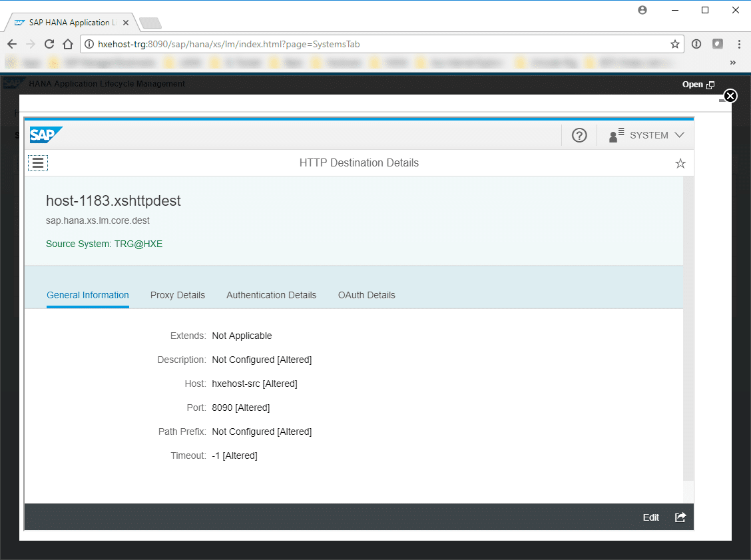Bookmark this page in address bar

point(674,44)
